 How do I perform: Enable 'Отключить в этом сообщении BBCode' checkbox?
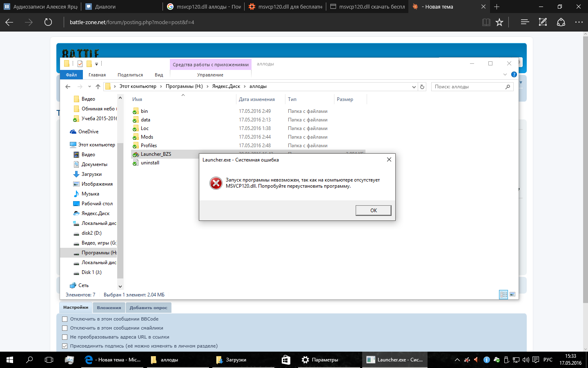[x=65, y=319]
